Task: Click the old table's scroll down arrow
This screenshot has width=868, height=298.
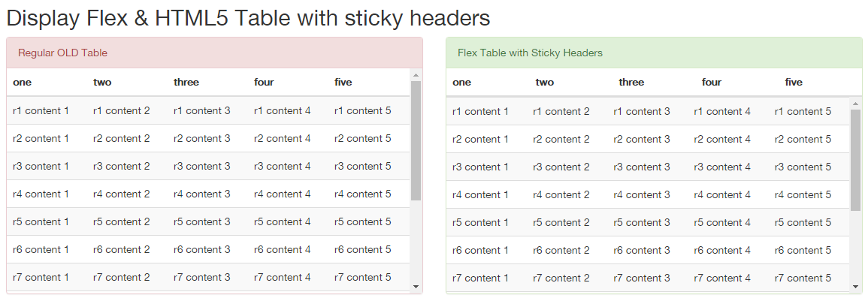Action: [x=416, y=287]
